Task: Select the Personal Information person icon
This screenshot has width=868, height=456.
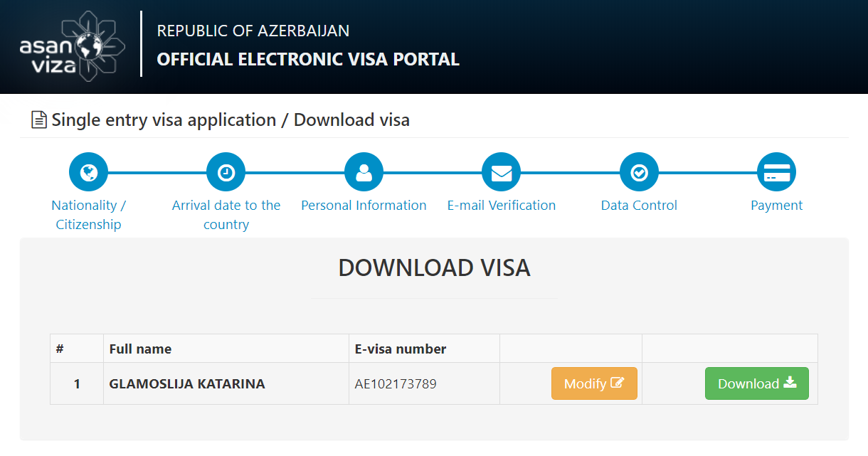Action: (364, 172)
